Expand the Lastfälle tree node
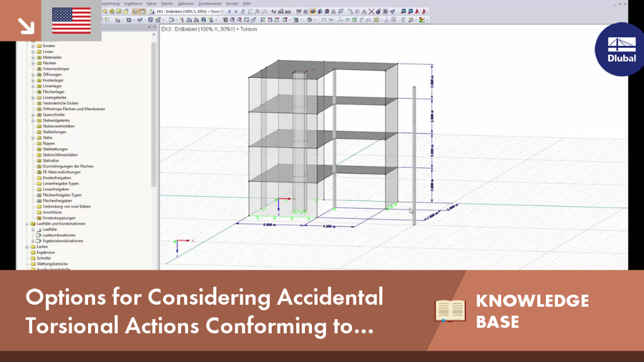Screen dimensions: 644x362 (x=33, y=230)
